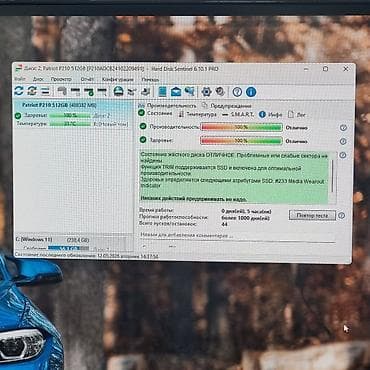Click green check icon beside left panel Здоровье

coord(18,116)
